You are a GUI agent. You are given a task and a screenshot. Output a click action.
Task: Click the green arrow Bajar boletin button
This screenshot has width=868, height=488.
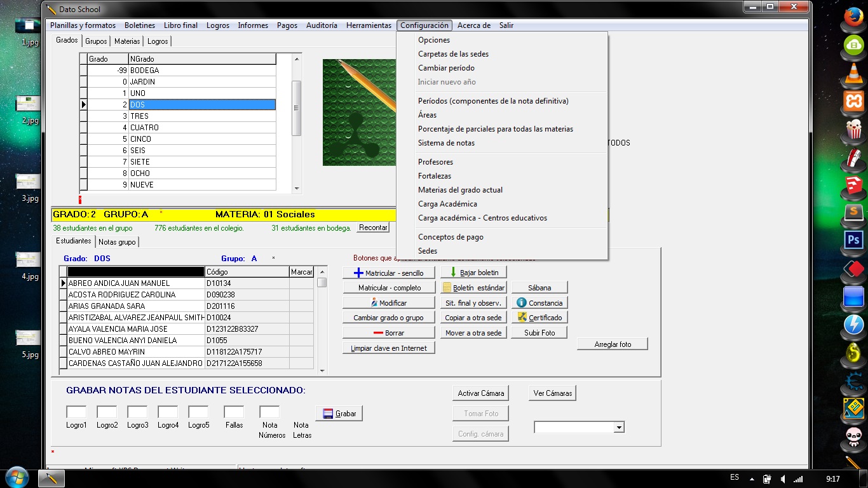click(x=473, y=273)
